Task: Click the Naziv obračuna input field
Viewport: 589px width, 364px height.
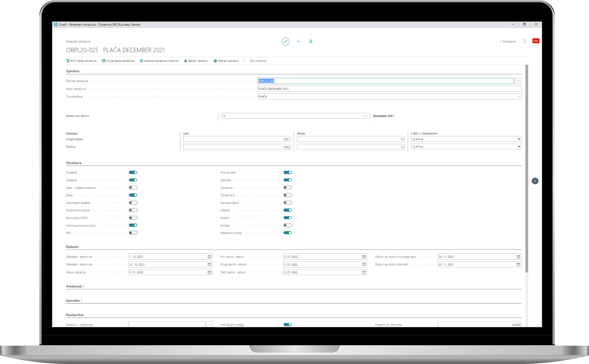Action: pyautogui.click(x=389, y=89)
